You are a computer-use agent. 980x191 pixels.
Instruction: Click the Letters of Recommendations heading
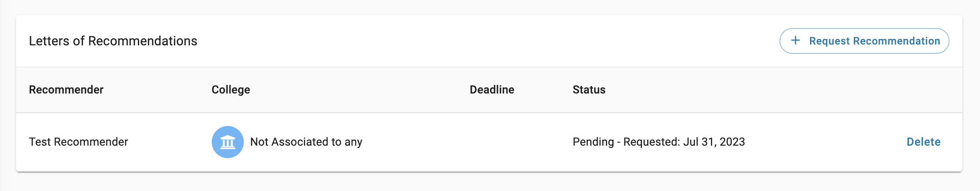[x=113, y=41]
